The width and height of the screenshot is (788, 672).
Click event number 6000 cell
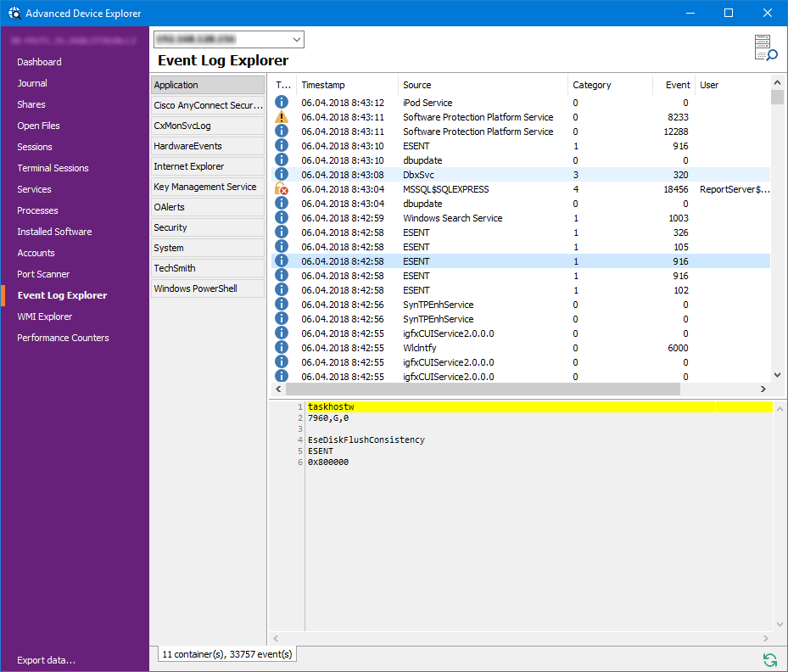coord(678,348)
